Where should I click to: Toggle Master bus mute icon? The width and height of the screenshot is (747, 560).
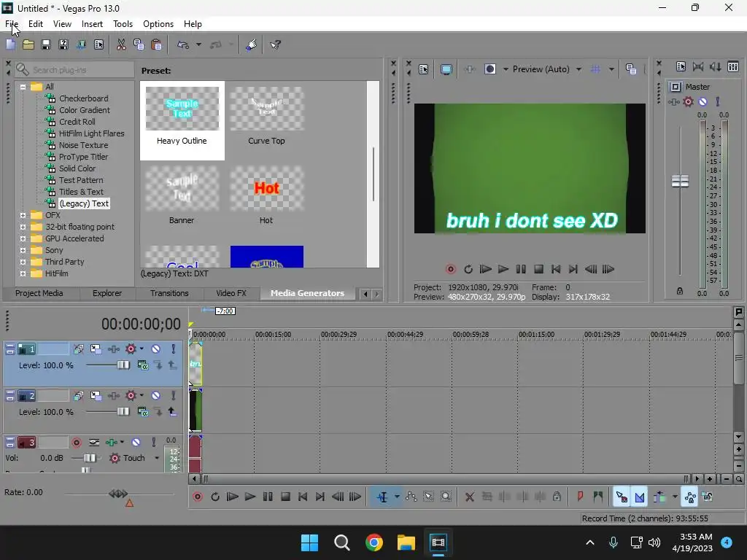pyautogui.click(x=703, y=101)
